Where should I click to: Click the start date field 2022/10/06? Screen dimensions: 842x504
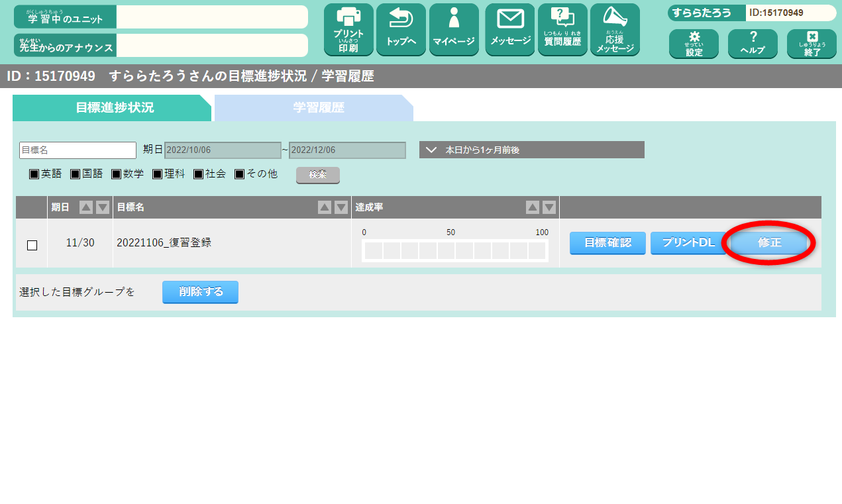(223, 150)
